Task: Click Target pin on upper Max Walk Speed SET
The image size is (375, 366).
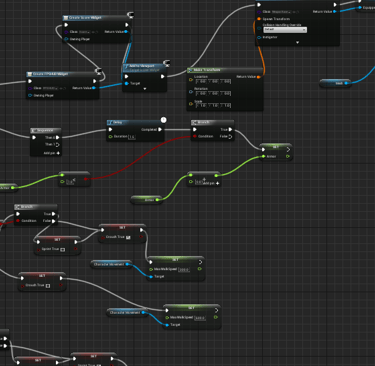Action: [x=151, y=277]
